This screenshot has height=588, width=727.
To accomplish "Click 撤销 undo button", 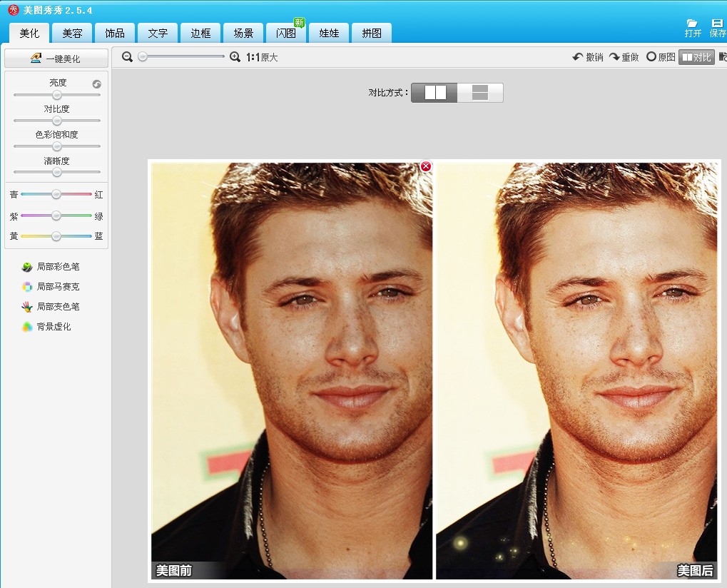I will (x=588, y=57).
